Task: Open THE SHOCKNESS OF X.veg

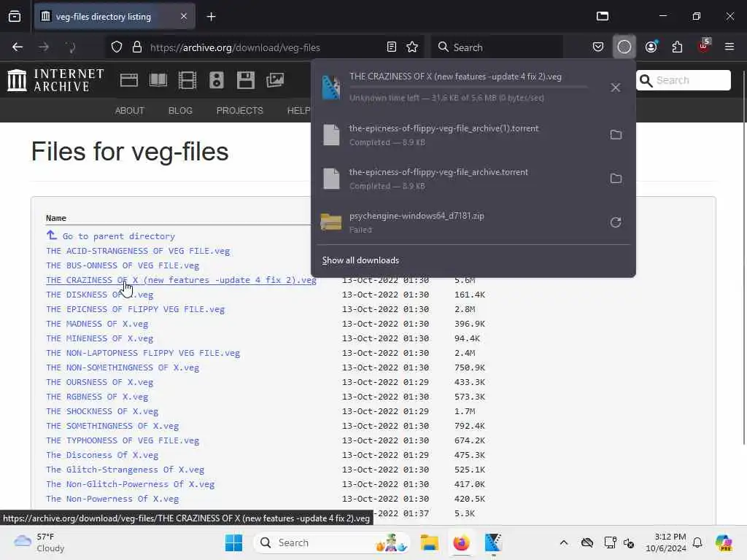Action: [x=102, y=411]
